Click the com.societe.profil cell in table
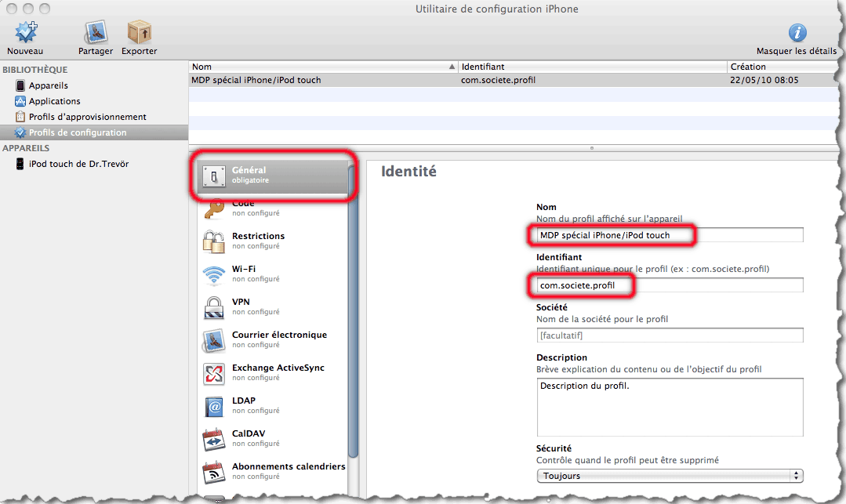This screenshot has height=504, width=846. point(498,80)
